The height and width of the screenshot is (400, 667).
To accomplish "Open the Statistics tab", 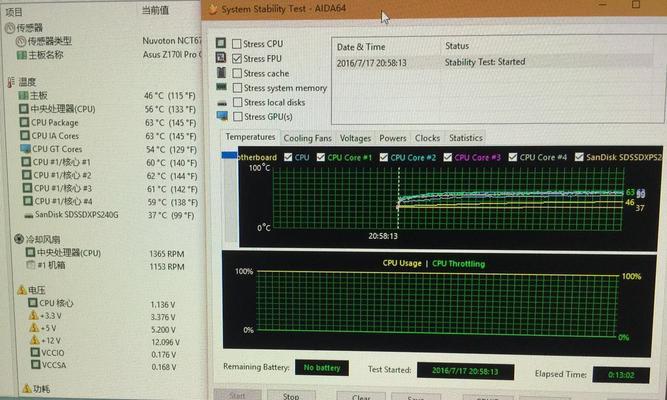I will tap(466, 138).
